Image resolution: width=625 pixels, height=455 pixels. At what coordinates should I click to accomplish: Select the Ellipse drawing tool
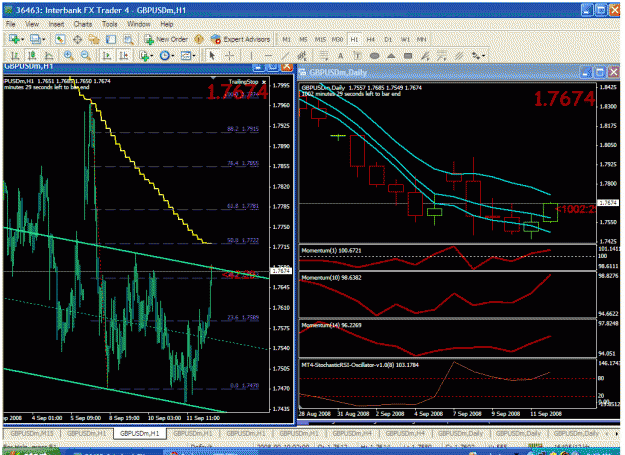(374, 56)
